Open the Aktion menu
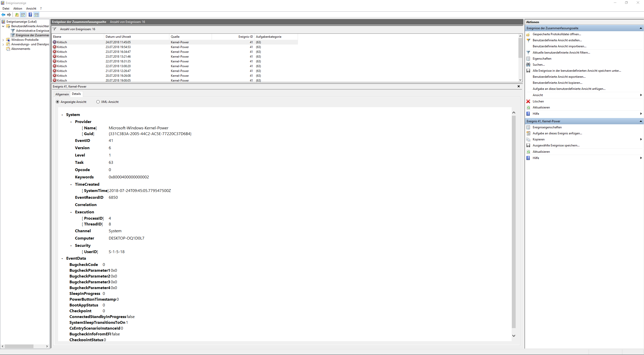This screenshot has height=355, width=644. (x=18, y=9)
